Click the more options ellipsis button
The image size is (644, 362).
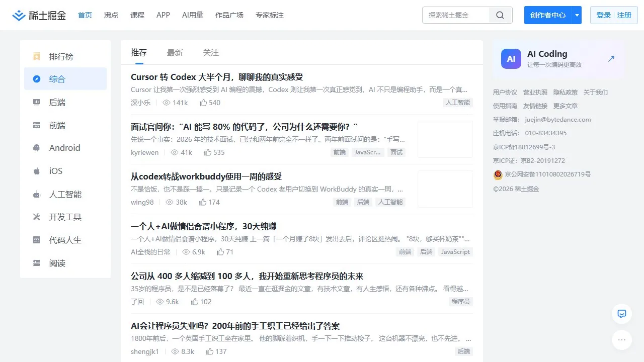click(x=622, y=340)
